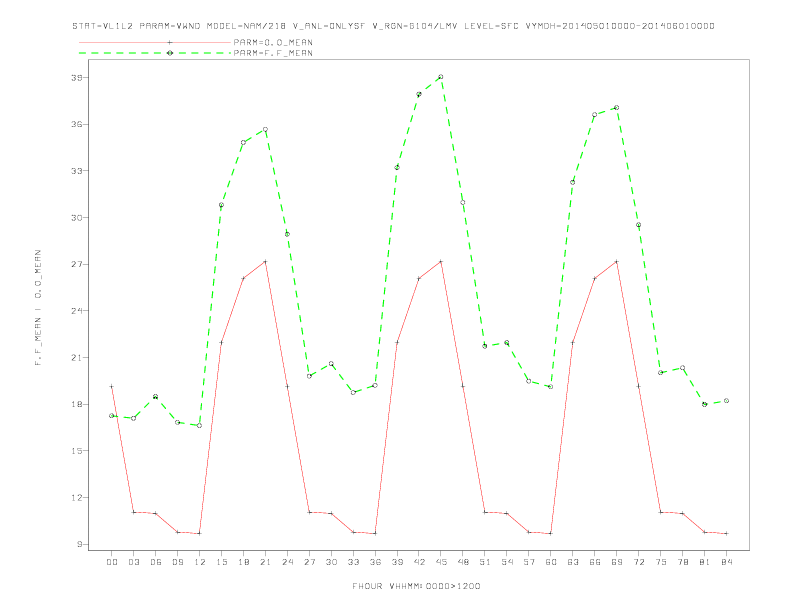Screen dimensions: 792x612
Task: Click x-axis forecast hour label 60
Action: (551, 562)
